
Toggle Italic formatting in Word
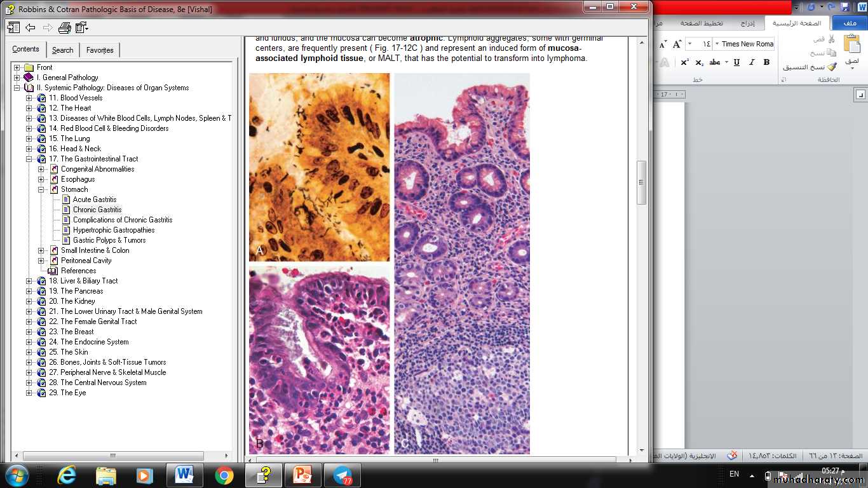pos(752,62)
